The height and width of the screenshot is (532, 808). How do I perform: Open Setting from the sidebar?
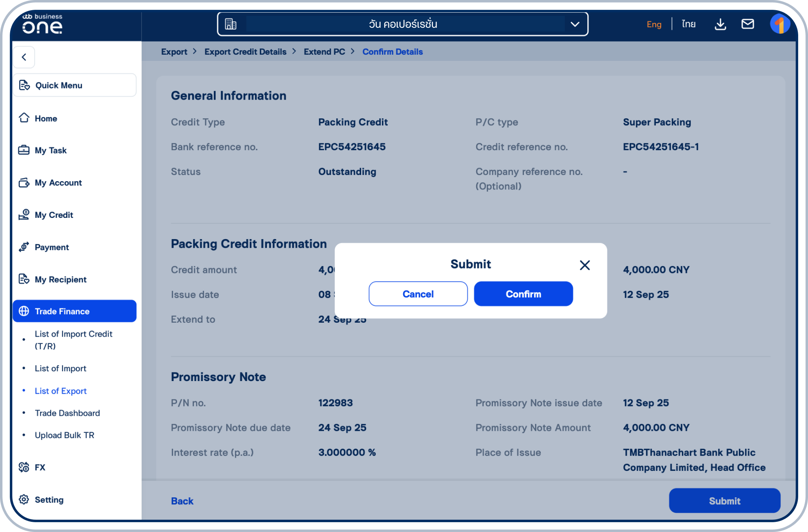pos(49,499)
